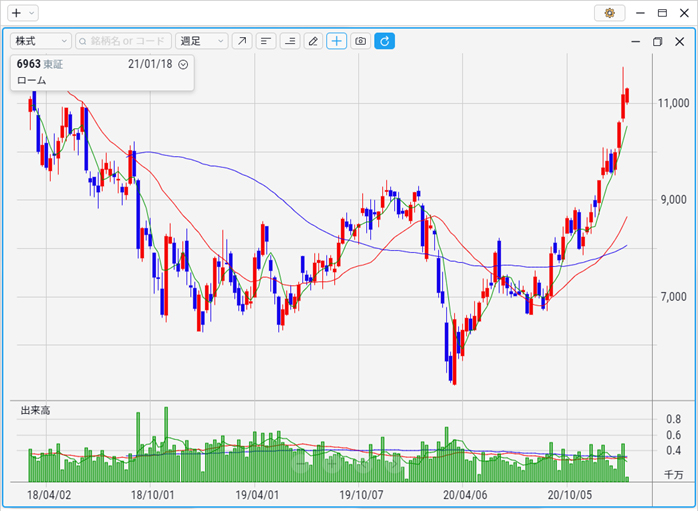The image size is (698, 511).
Task: Click the 0.6 volume axis label
Action: point(674,435)
